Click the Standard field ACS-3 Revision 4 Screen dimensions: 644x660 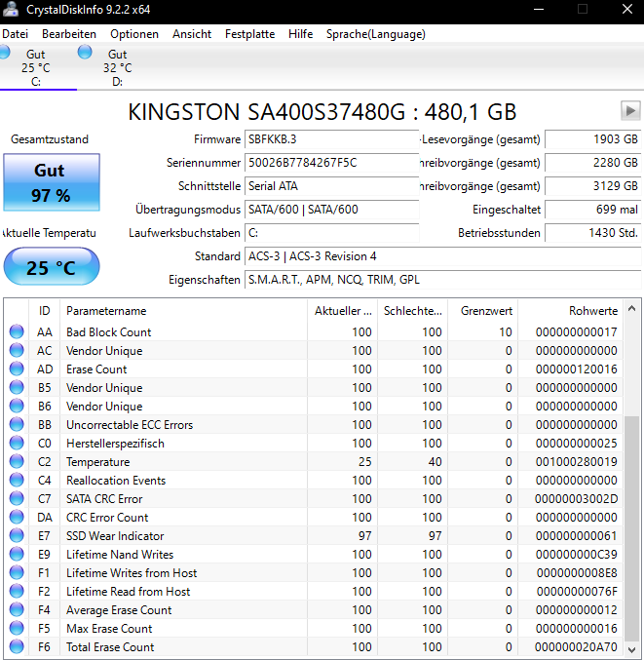pos(443,256)
